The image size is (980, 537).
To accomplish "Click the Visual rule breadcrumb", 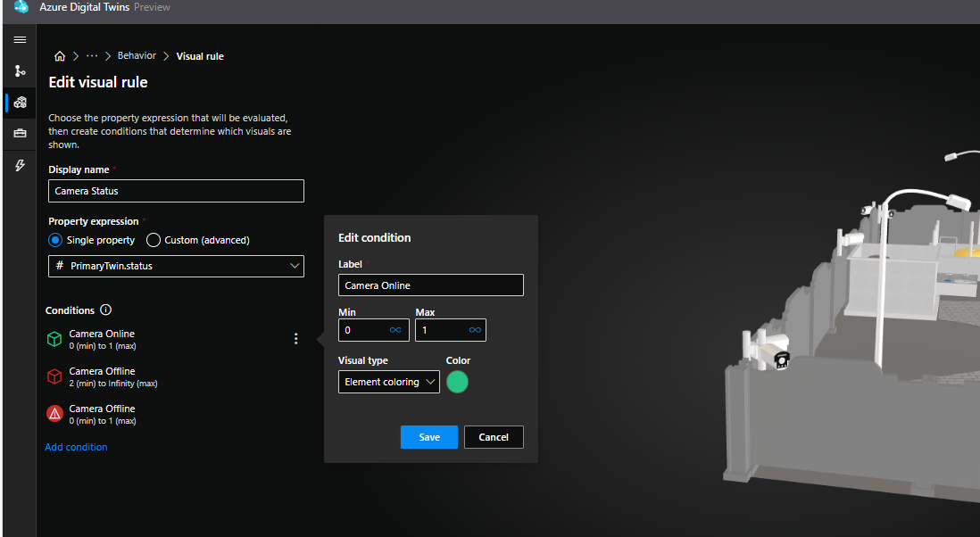I will point(200,56).
